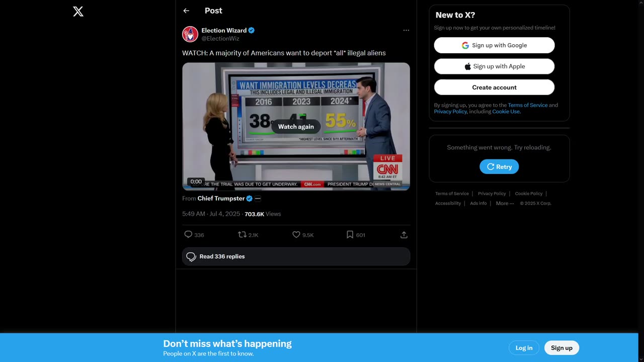Screen dimensions: 644x362
Task: Click the © 2025 X Corp. text
Action: (535, 203)
